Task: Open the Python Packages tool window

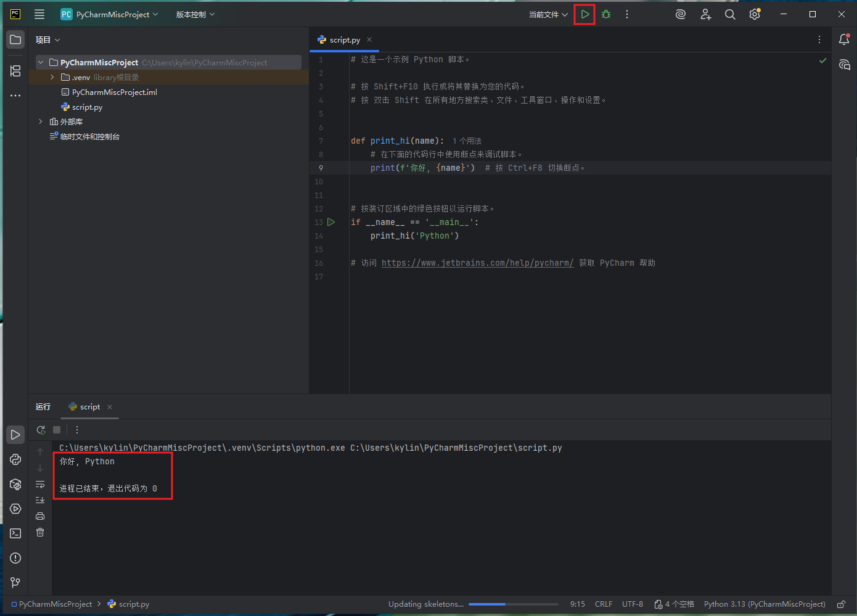Action: pyautogui.click(x=15, y=484)
